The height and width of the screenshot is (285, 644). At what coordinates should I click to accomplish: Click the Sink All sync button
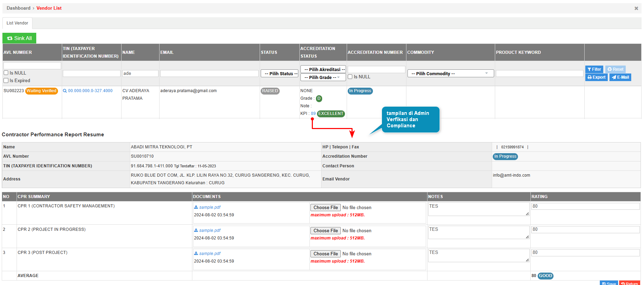[x=19, y=38]
